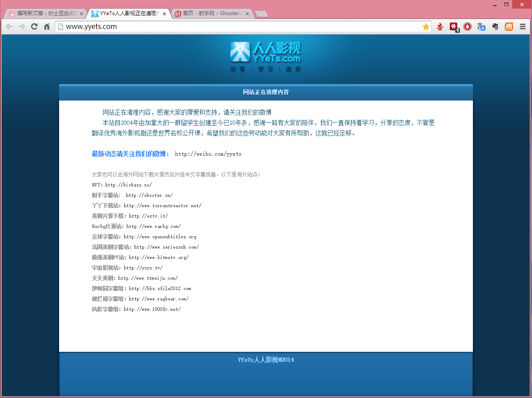Bookmark this page with the star icon
Viewport: 532px width, 398px height.
(x=426, y=27)
